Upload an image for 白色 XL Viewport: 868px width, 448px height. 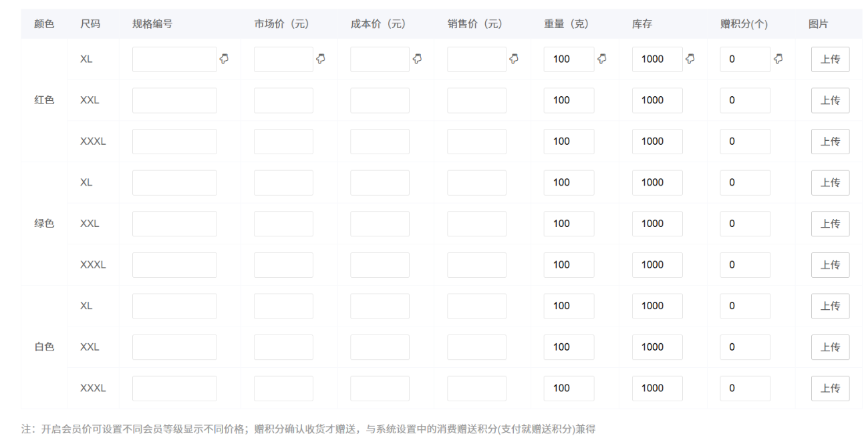coord(830,306)
